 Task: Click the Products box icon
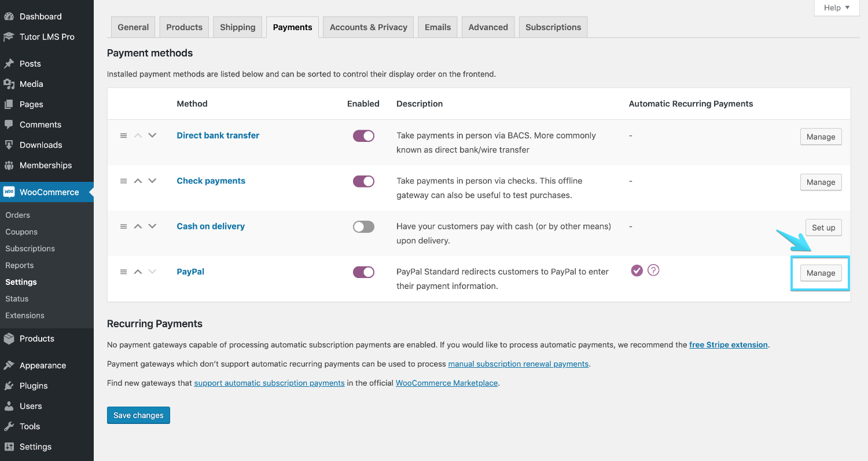point(9,338)
